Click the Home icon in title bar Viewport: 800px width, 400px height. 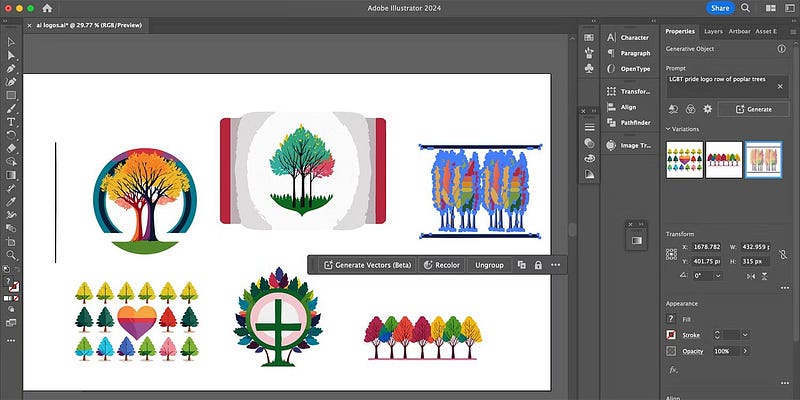tap(46, 8)
